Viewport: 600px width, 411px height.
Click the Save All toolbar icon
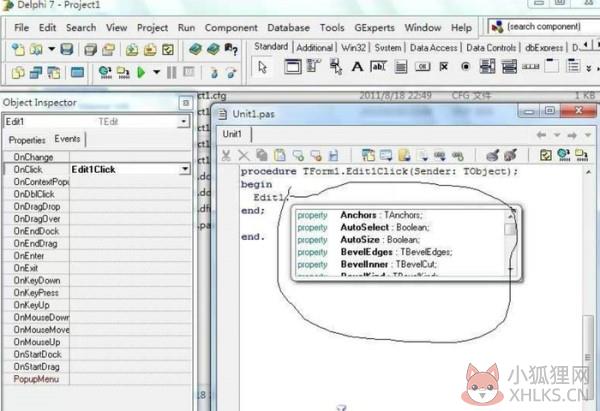tap(90, 49)
